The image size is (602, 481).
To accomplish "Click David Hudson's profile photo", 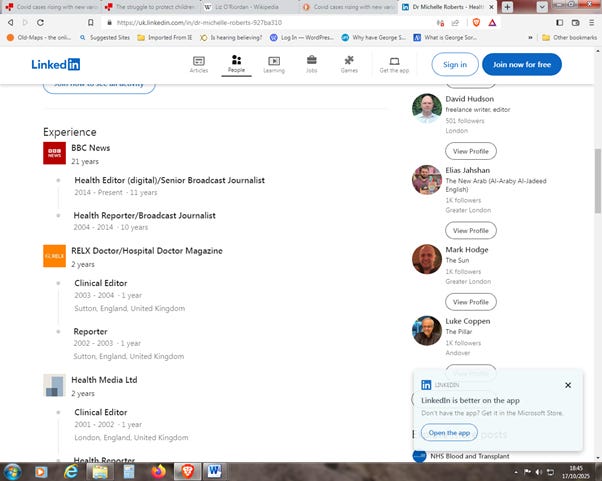I will pyautogui.click(x=427, y=108).
